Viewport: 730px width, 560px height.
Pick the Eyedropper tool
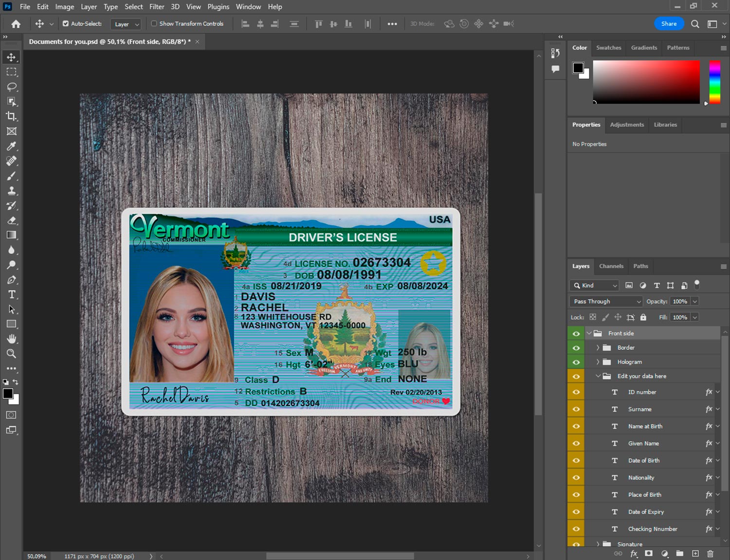pos(12,146)
